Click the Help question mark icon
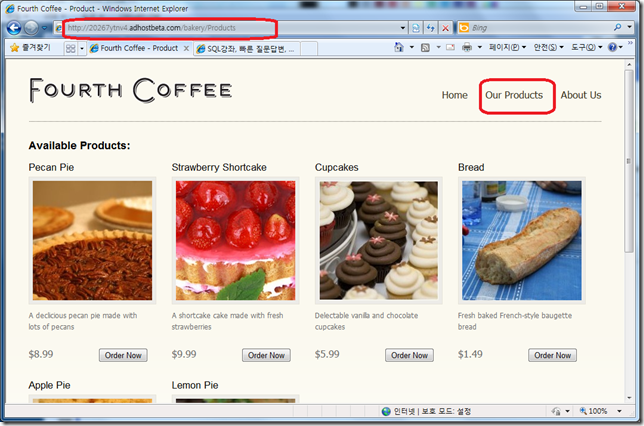This screenshot has height=426, width=644. (x=612, y=47)
